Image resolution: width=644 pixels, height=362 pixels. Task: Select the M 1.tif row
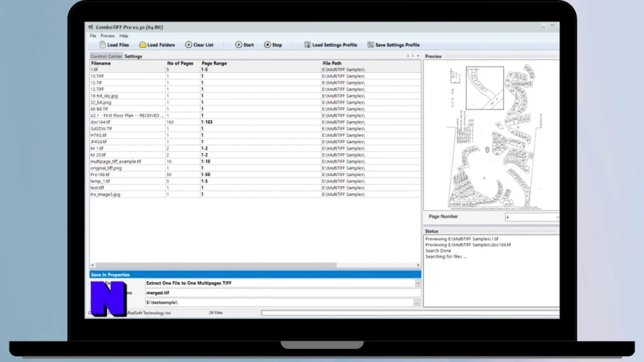point(255,148)
